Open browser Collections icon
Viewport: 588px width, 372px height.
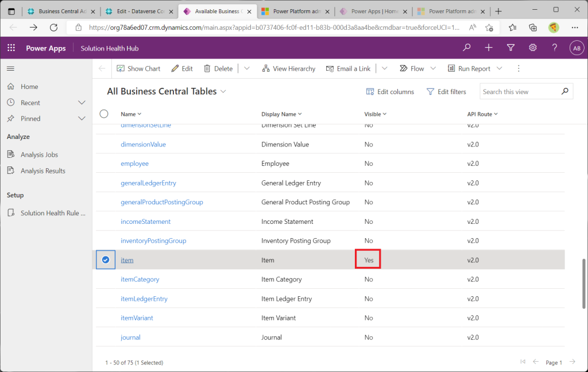[533, 28]
